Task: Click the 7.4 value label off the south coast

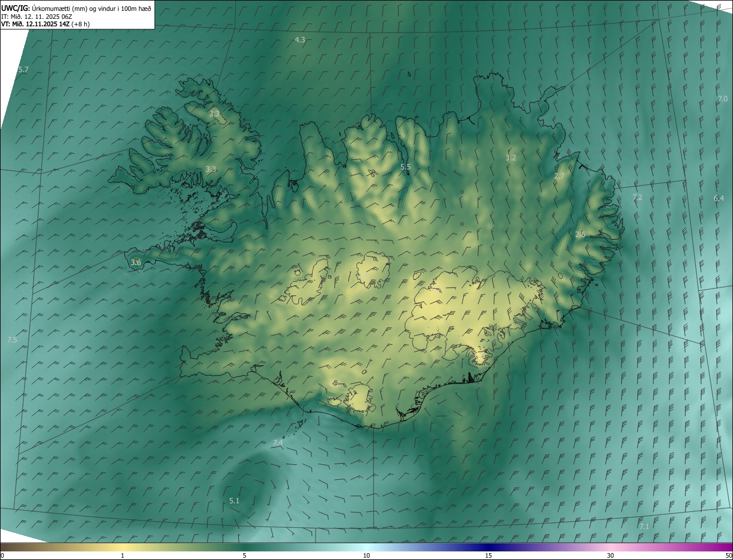Action: click(x=278, y=443)
